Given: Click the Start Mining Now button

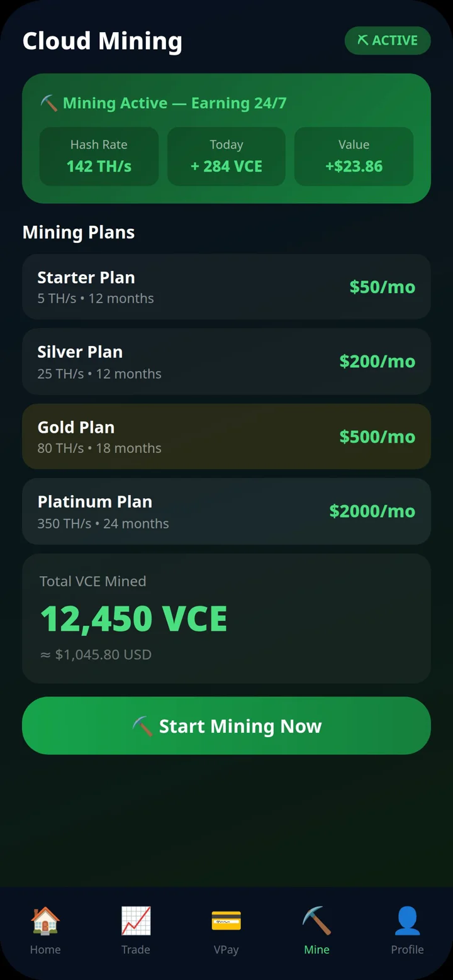Looking at the screenshot, I should click(226, 726).
